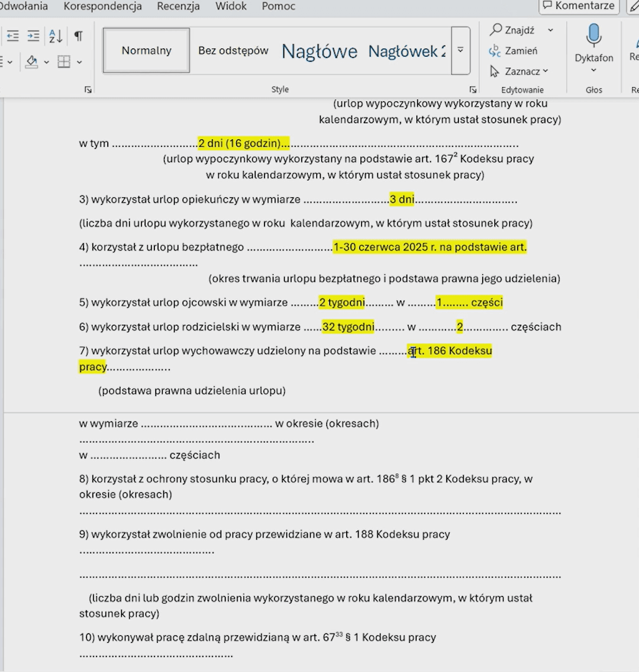The image size is (639, 672).
Task: Select the Normalny style
Action: point(146,50)
